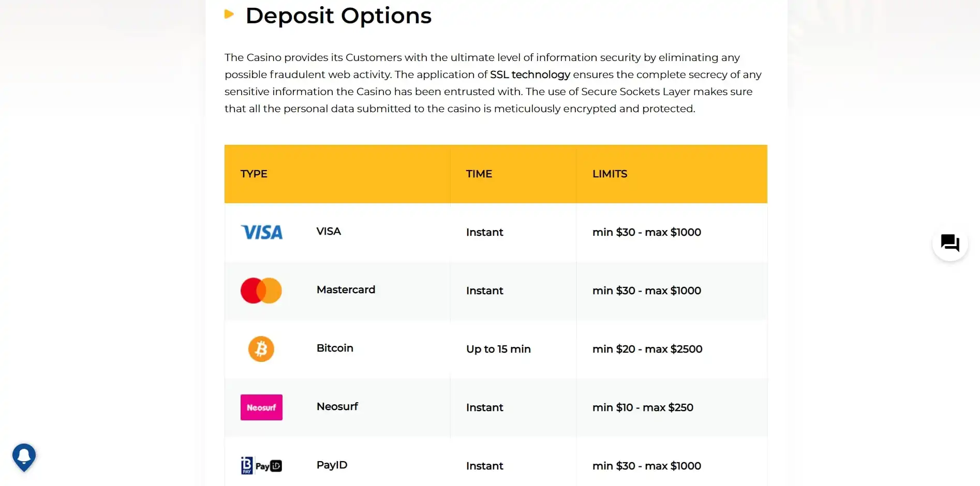Click Neosurf's min $10 - max $250 limit
The height and width of the screenshot is (486, 980).
tap(643, 408)
